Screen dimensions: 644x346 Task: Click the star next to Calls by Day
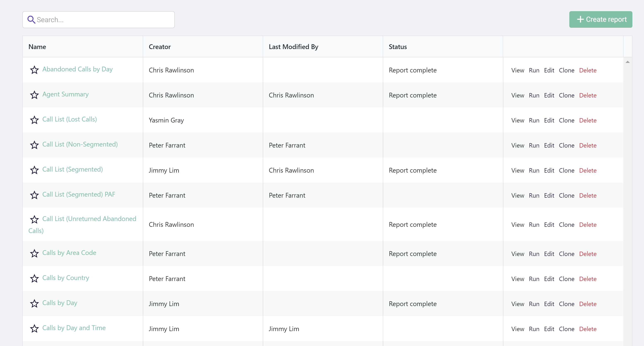[x=34, y=304]
